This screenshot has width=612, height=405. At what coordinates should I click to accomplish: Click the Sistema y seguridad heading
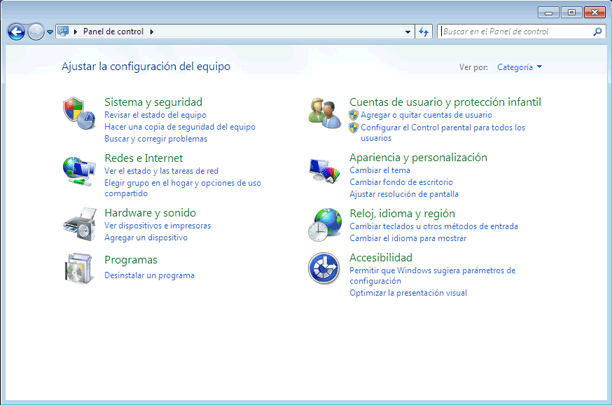point(153,102)
